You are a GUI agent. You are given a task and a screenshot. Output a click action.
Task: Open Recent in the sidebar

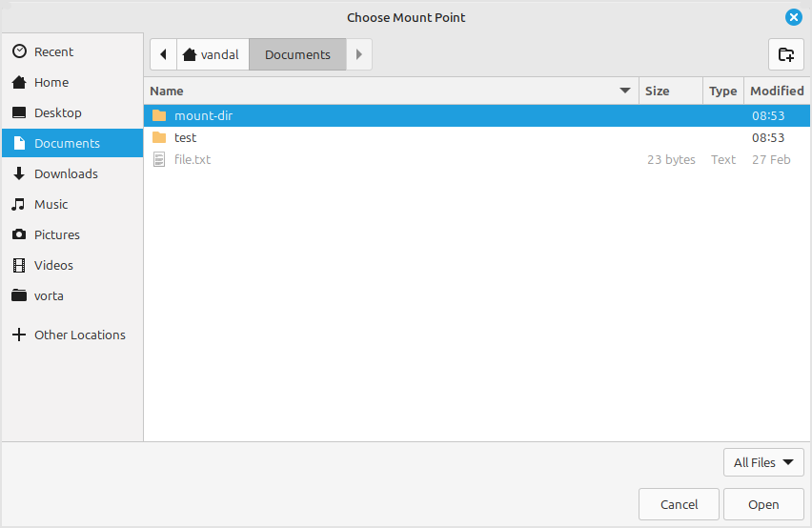[53, 51]
